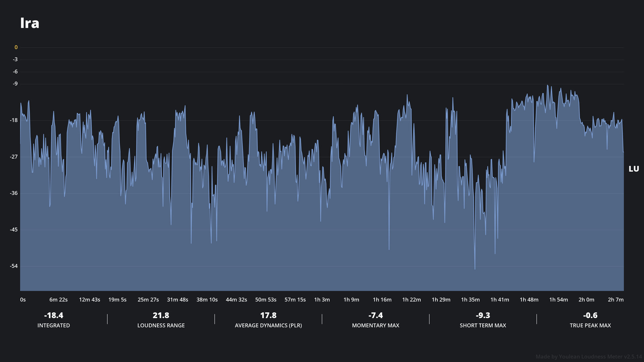Click the -27 axis level label
Image resolution: width=644 pixels, height=362 pixels.
(x=14, y=157)
